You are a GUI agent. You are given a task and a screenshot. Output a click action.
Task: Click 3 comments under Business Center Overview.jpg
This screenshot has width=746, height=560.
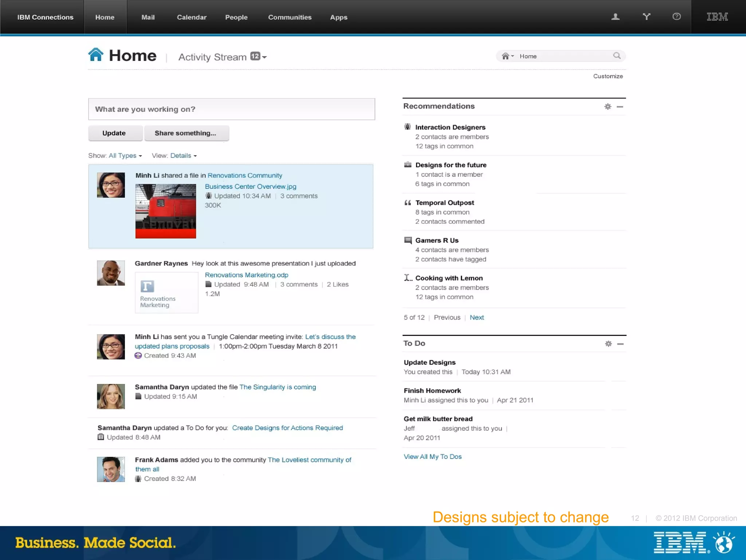pyautogui.click(x=299, y=196)
